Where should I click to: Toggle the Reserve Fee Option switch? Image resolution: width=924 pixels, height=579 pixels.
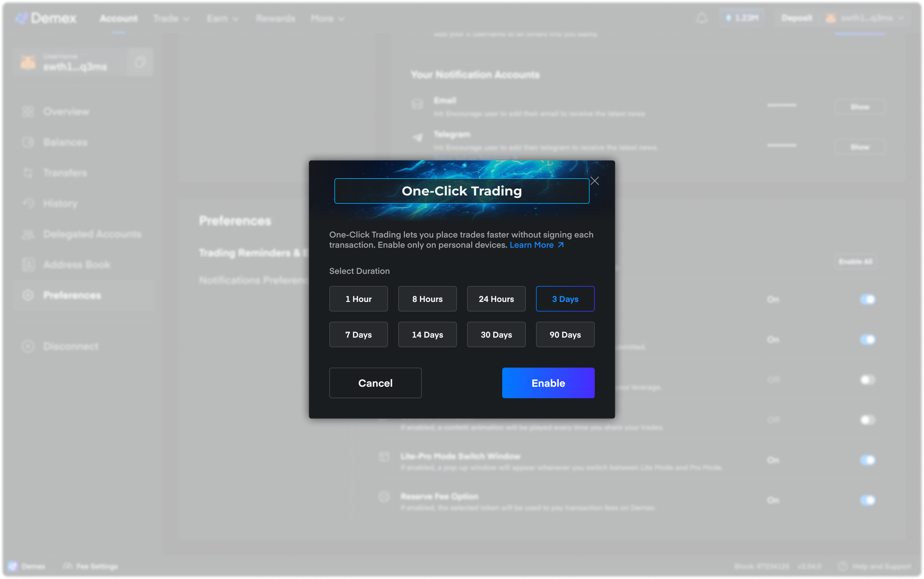[867, 500]
